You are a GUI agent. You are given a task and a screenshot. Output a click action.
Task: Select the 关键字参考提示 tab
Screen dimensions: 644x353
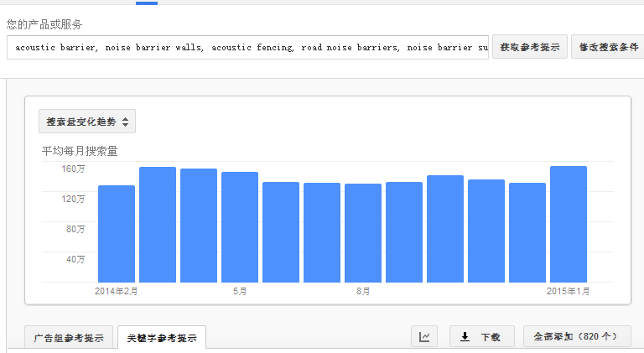point(162,338)
